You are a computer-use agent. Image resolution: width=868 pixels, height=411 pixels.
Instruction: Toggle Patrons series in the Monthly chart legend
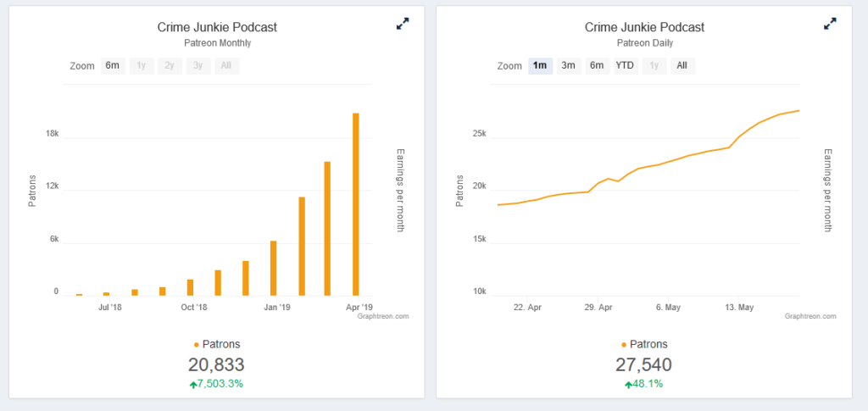(217, 344)
